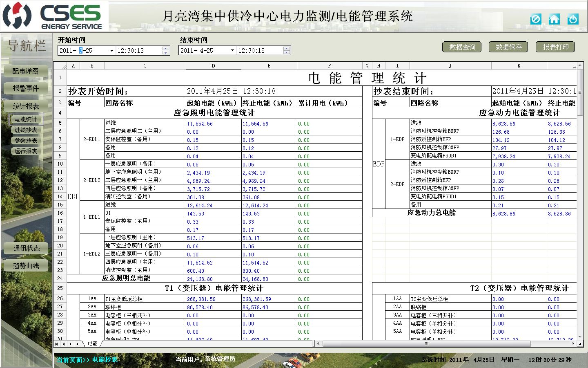The image size is (588, 368).
Task: Click the end time spinner control
Action: [x=287, y=51]
